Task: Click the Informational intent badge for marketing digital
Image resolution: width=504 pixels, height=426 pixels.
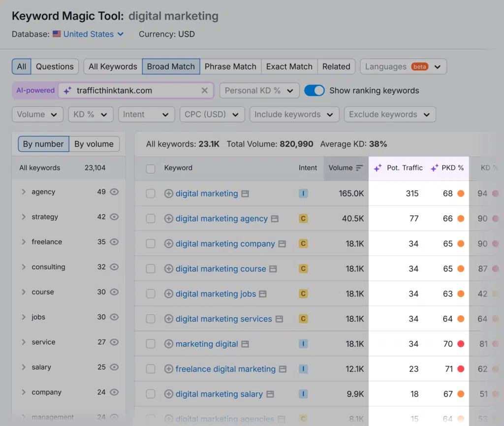Action: click(x=304, y=344)
